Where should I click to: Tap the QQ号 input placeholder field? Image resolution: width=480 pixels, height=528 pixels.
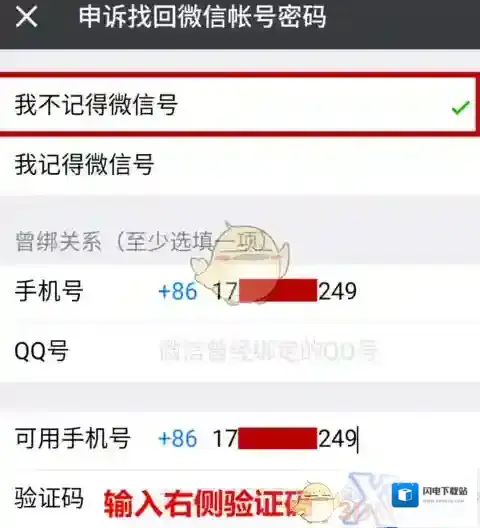click(268, 351)
